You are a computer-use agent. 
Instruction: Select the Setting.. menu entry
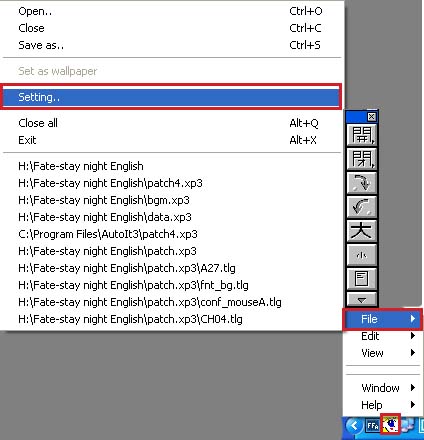point(172,97)
